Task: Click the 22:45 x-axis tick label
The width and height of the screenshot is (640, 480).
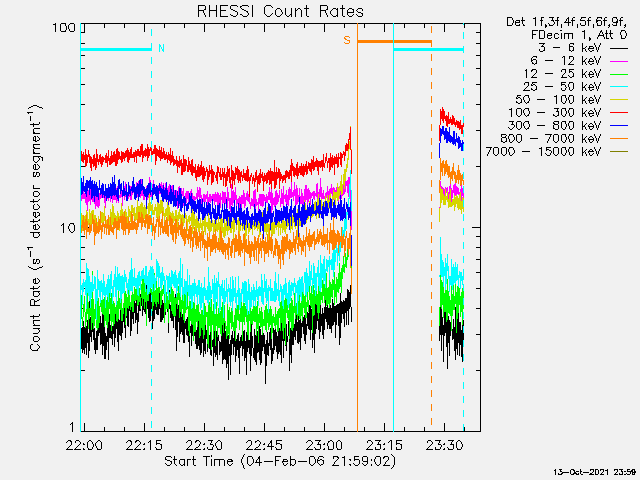Action: click(264, 445)
